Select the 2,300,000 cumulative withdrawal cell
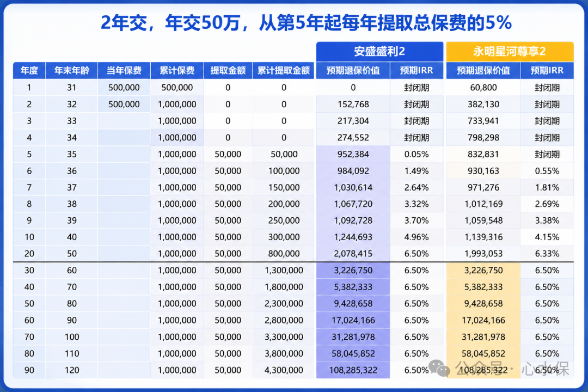This screenshot has height=392, width=588. (284, 303)
